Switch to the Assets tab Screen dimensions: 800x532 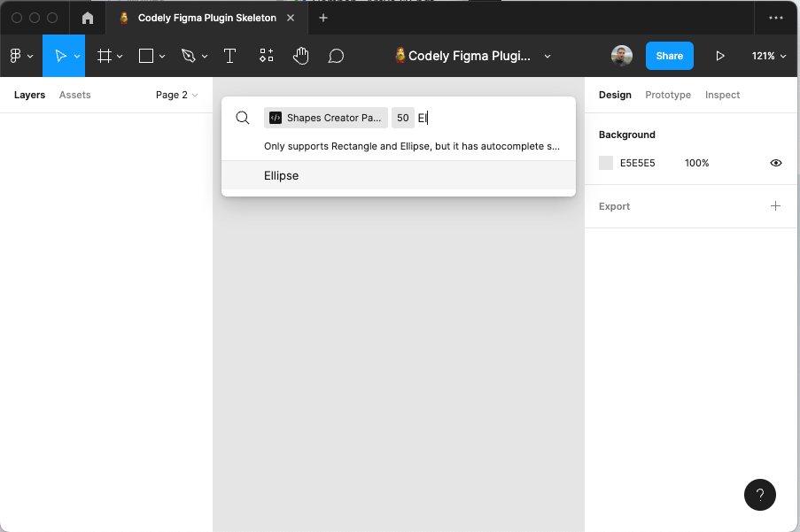tap(75, 95)
